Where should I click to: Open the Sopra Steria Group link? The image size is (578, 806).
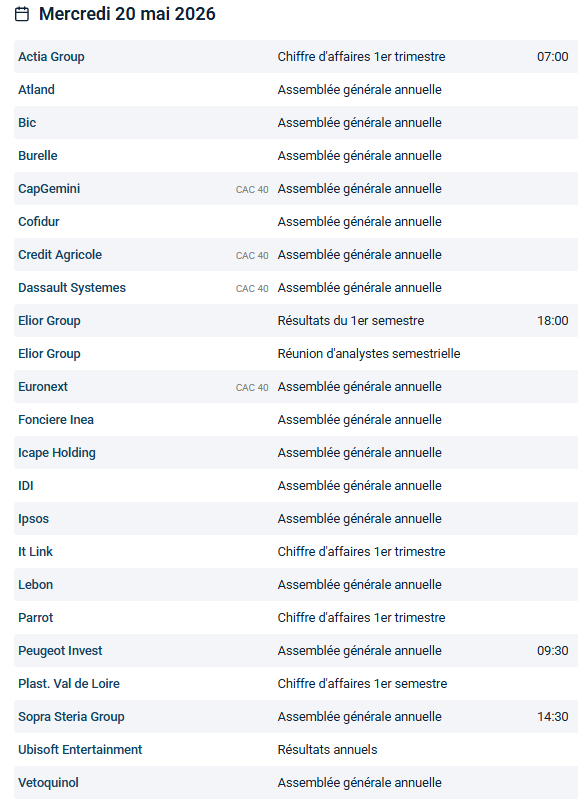click(x=71, y=717)
